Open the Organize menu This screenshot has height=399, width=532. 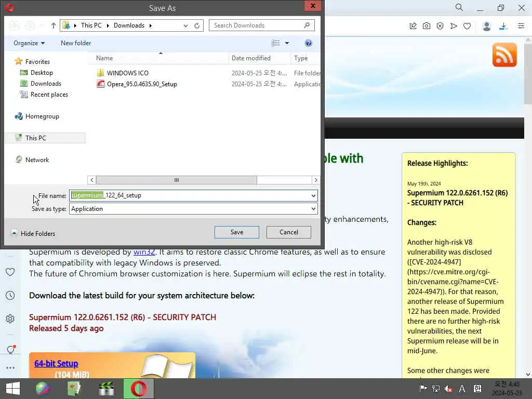pyautogui.click(x=29, y=43)
